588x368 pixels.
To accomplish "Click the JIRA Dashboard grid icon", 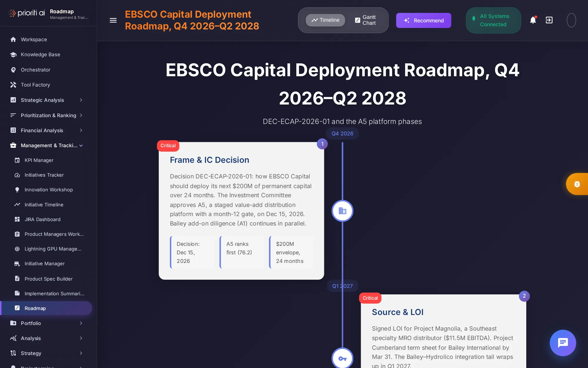I will [17, 219].
